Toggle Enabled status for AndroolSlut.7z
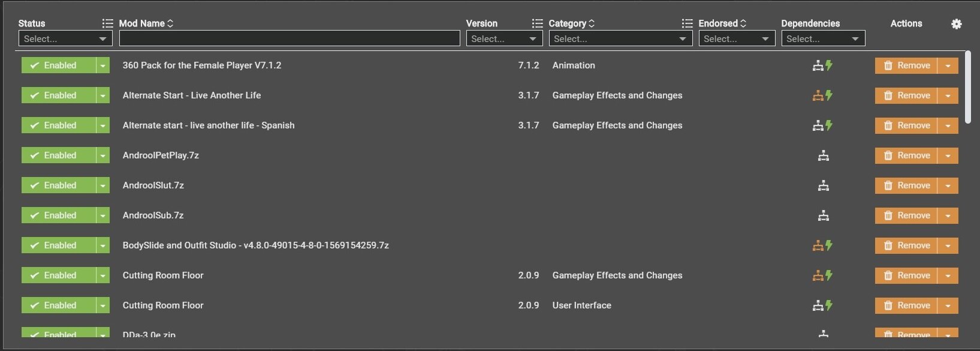Viewport: 980px width, 351px height. [59, 185]
